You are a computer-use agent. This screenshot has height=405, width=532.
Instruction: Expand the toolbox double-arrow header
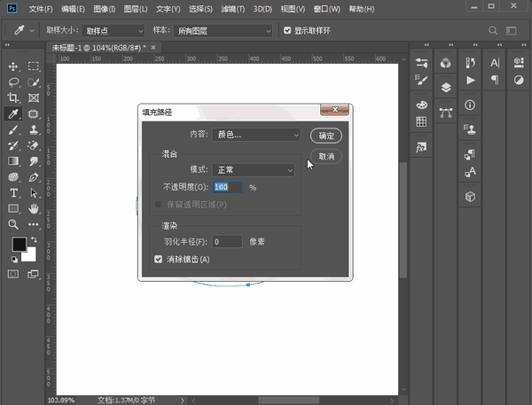tap(7, 44)
